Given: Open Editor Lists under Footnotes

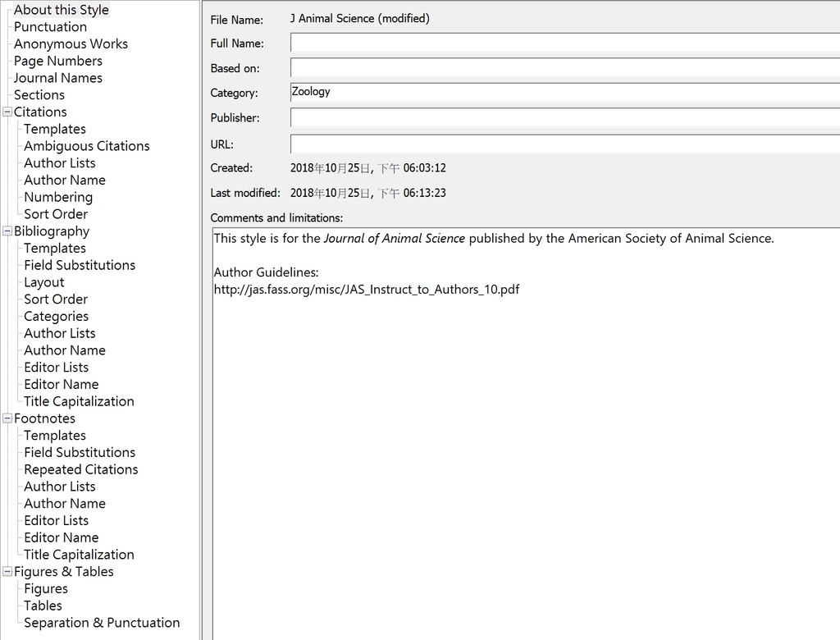Looking at the screenshot, I should [57, 520].
